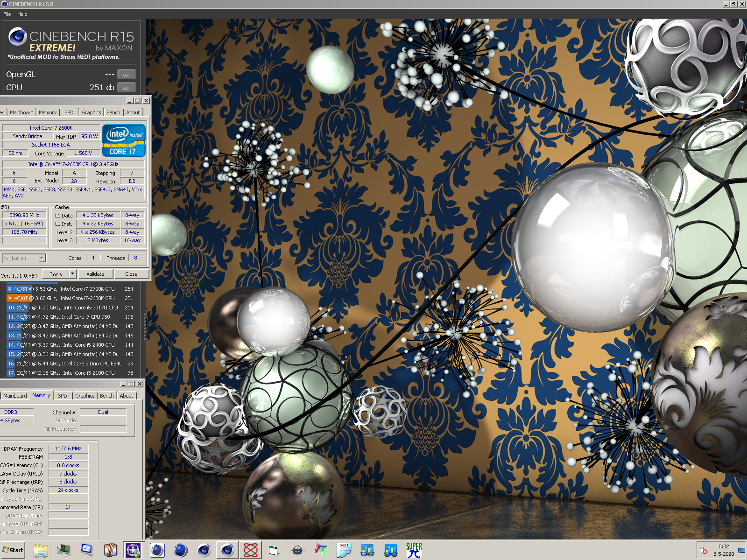The image size is (747, 560).
Task: Open the Help menu in Cinebench
Action: 22,14
